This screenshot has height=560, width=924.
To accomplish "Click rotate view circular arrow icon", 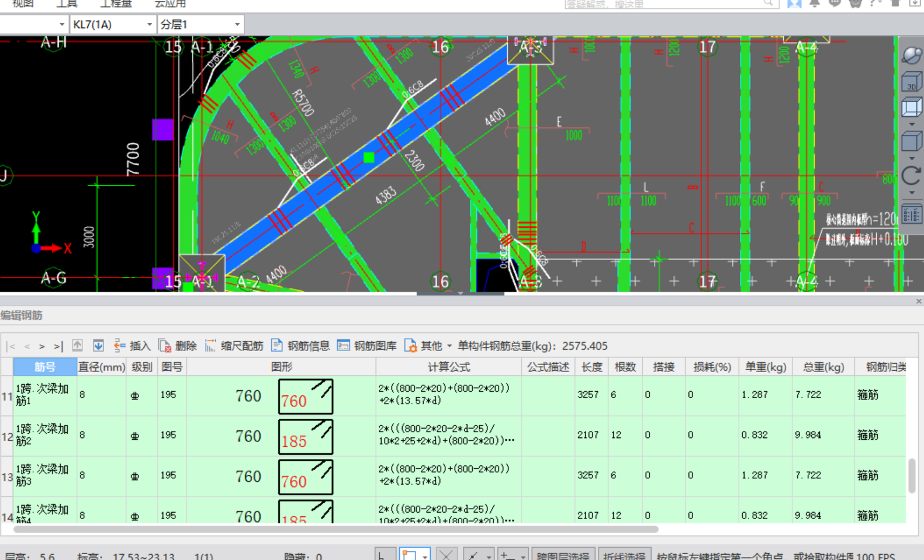I will coord(912,175).
